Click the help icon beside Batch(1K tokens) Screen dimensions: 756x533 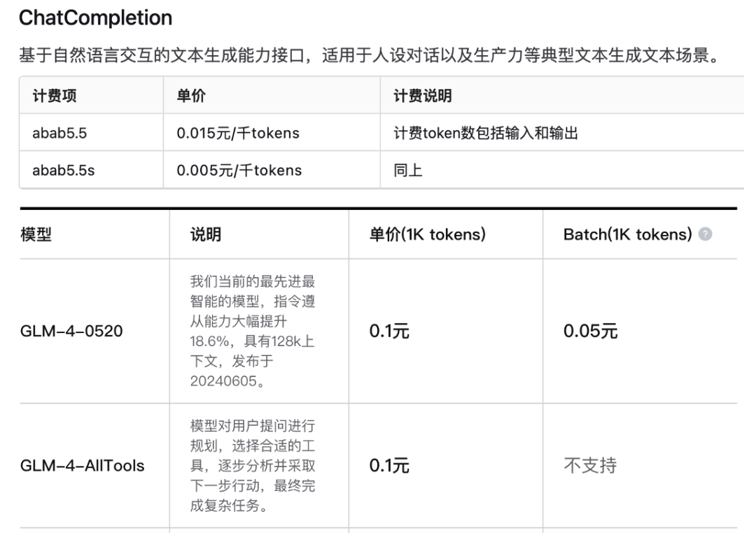pyautogui.click(x=706, y=235)
